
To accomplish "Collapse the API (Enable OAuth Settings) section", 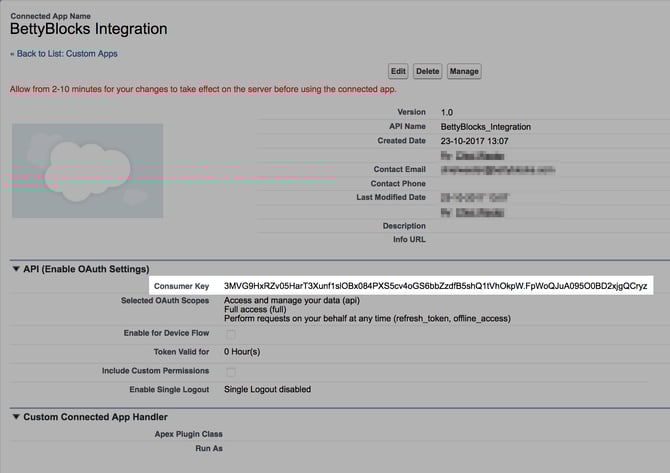I will pos(16,269).
